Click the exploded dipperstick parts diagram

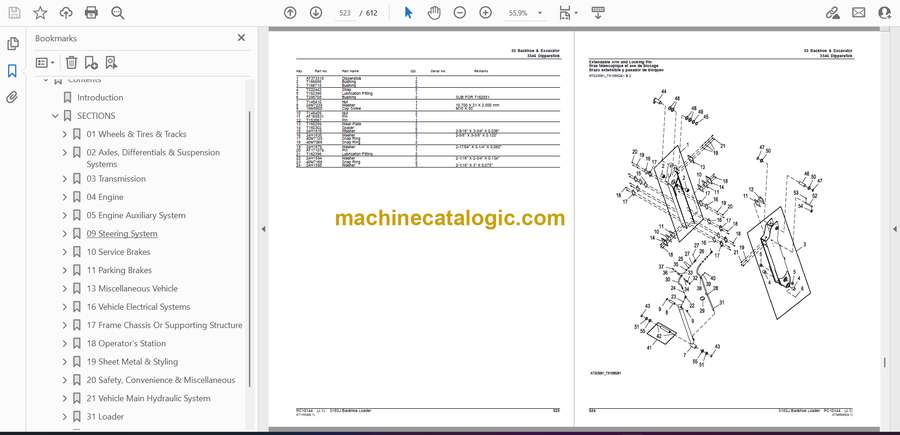[725, 227]
